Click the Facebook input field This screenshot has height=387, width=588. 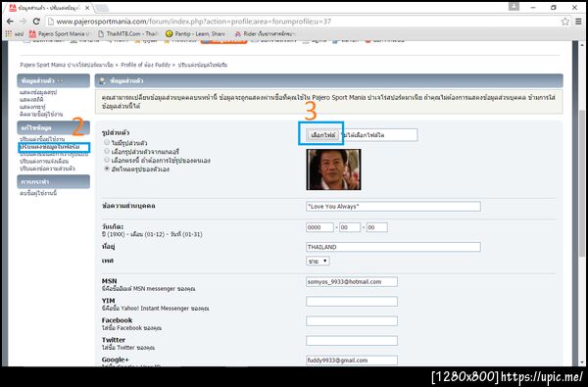(x=352, y=321)
